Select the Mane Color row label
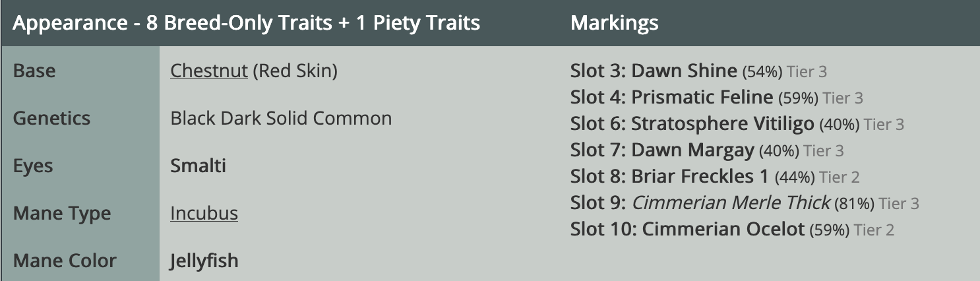 [65, 261]
